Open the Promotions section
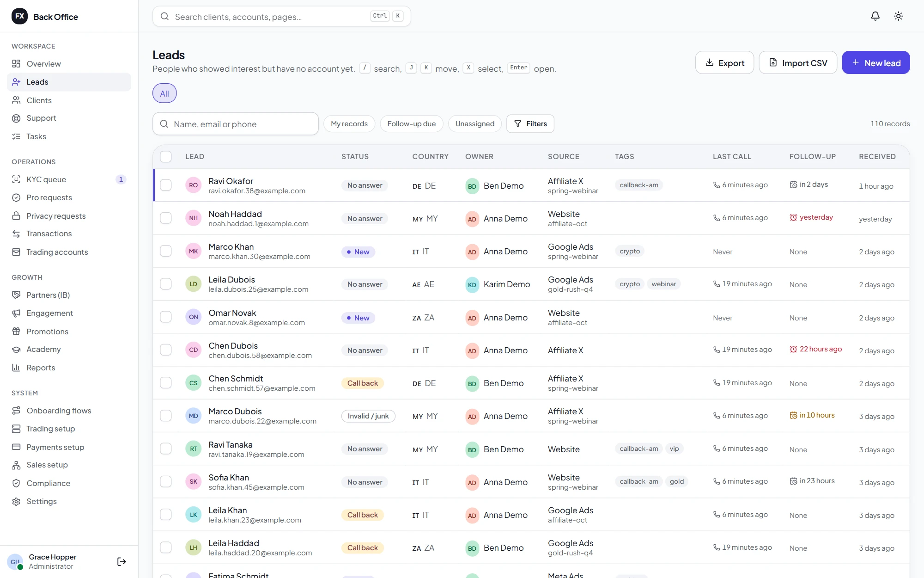This screenshot has height=578, width=924. 69,332
